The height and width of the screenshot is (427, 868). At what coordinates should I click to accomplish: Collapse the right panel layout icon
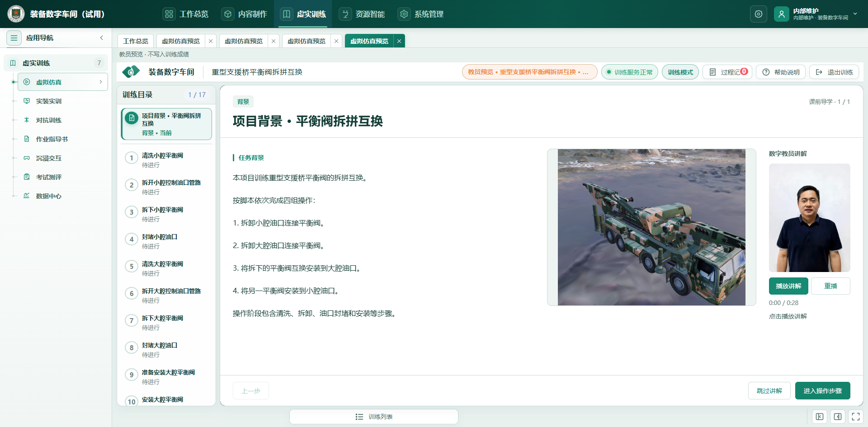pyautogui.click(x=837, y=417)
